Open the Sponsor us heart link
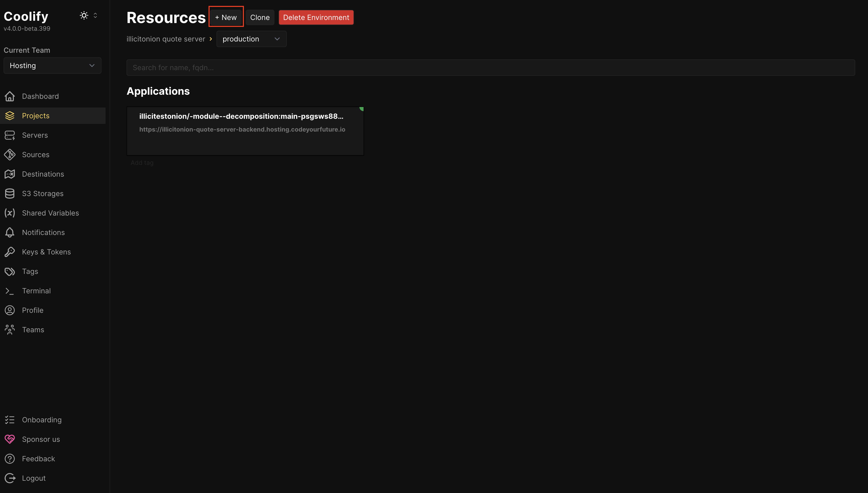 [41, 439]
